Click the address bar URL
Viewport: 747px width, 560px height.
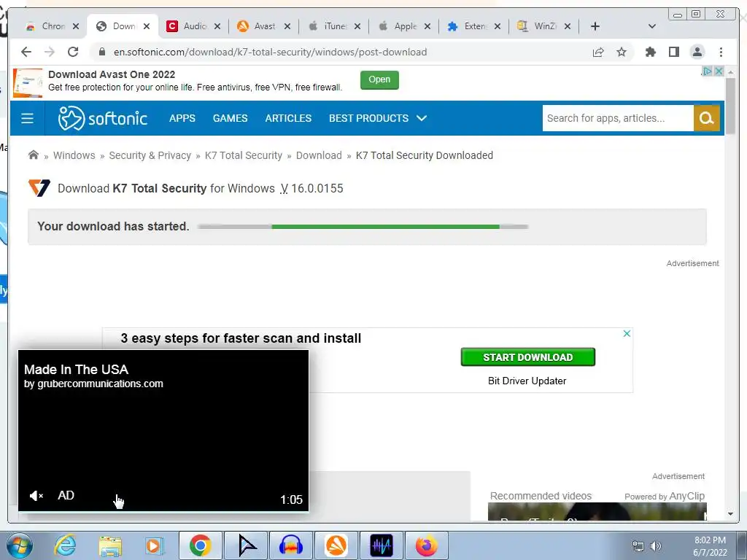click(x=270, y=52)
